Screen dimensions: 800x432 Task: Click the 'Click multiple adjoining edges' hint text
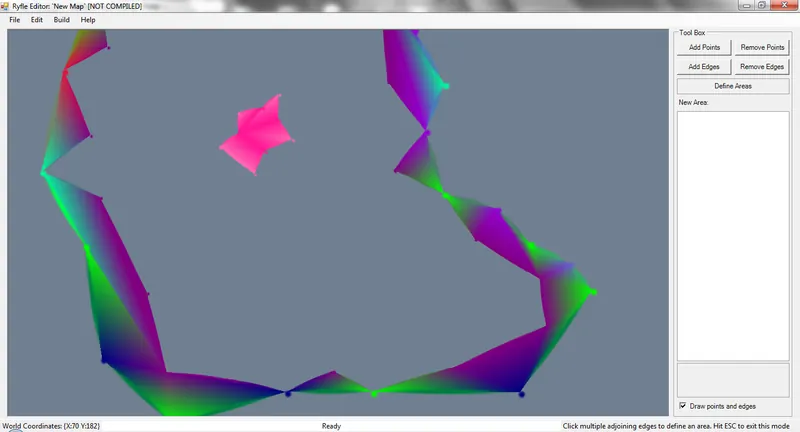(676, 426)
